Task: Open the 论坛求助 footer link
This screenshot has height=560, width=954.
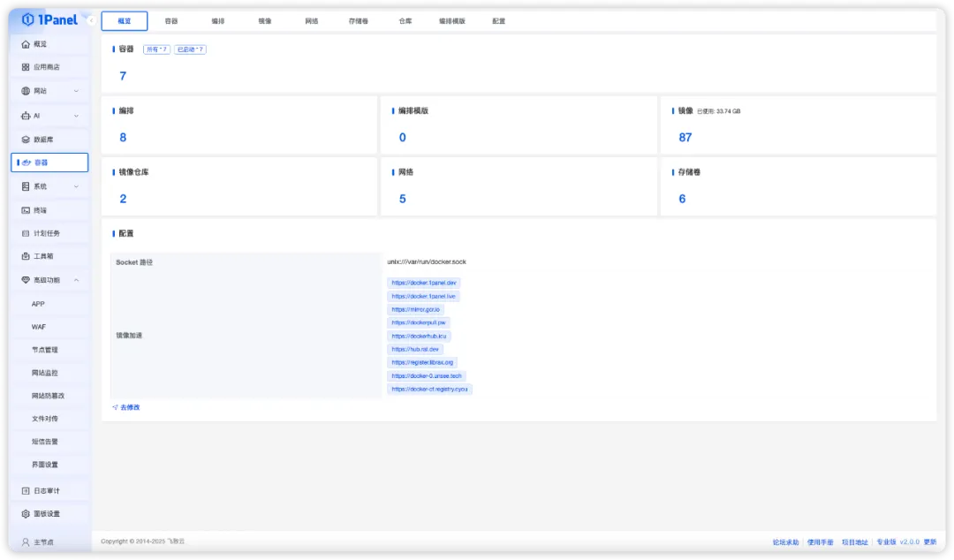Action: coord(785,541)
